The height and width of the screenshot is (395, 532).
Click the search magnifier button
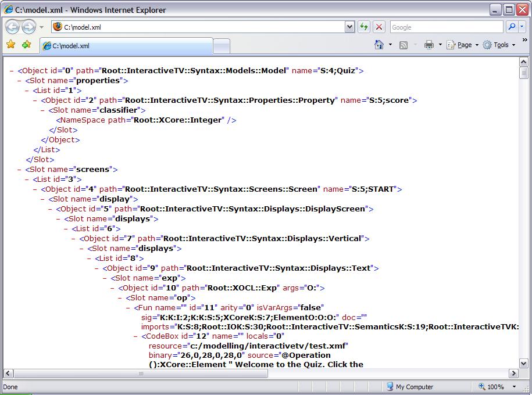coord(512,27)
